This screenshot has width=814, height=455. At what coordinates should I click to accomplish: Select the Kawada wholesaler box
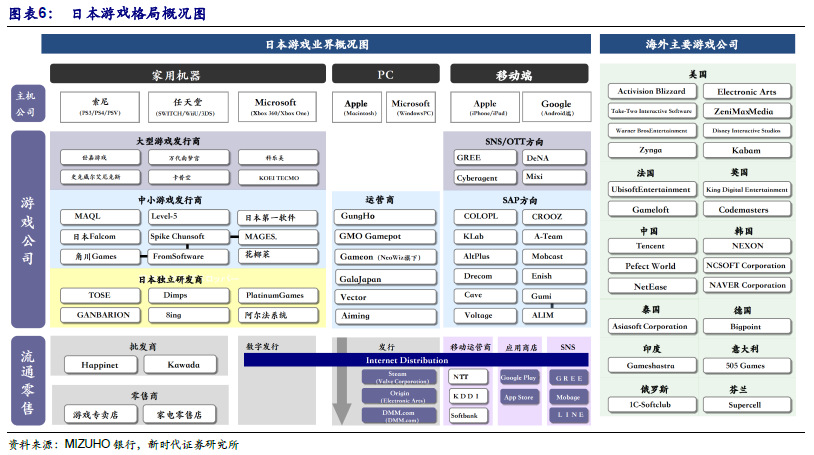click(x=181, y=365)
